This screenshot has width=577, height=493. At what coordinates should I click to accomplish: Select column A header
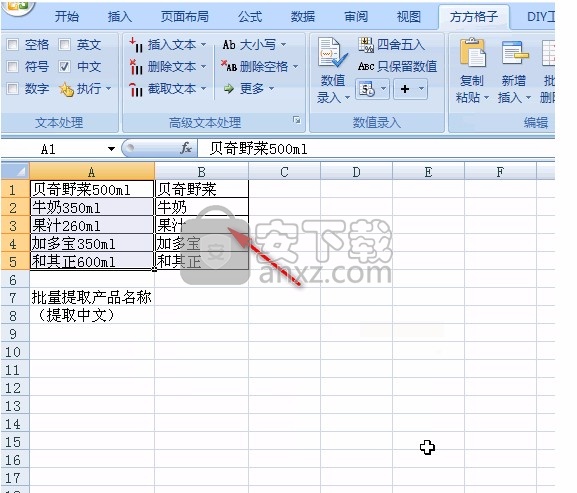[x=92, y=172]
